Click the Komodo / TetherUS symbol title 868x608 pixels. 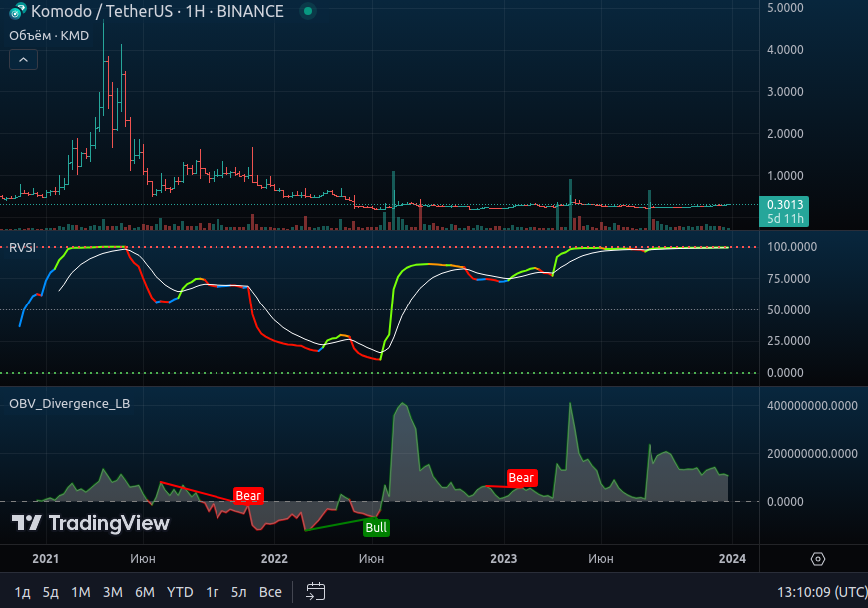pos(158,11)
